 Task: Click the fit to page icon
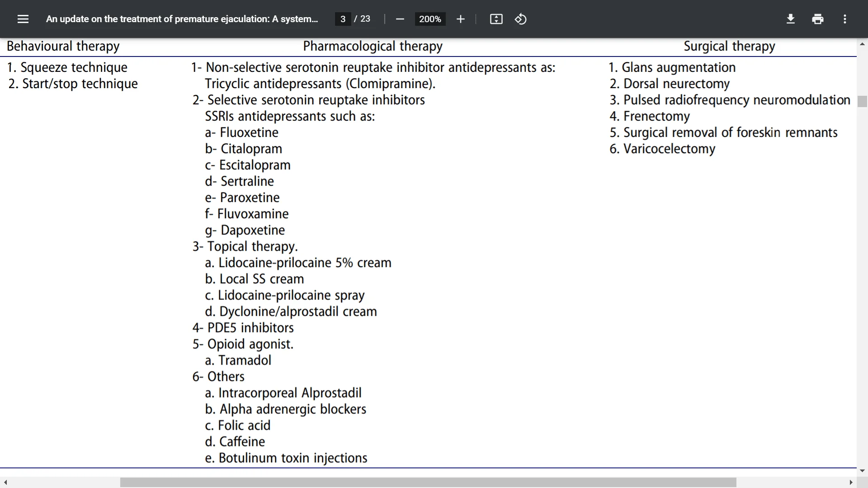pyautogui.click(x=496, y=19)
